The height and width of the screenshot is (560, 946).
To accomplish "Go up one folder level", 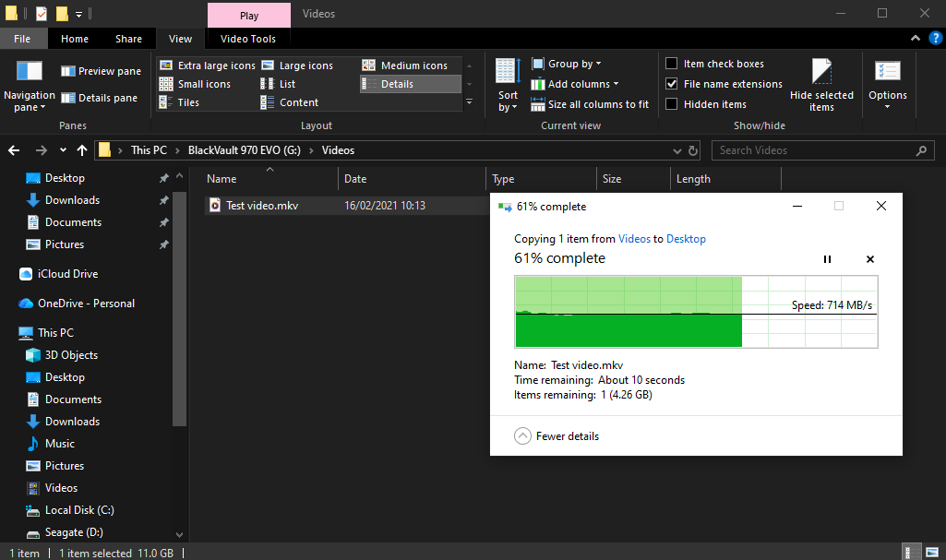I will 82,150.
